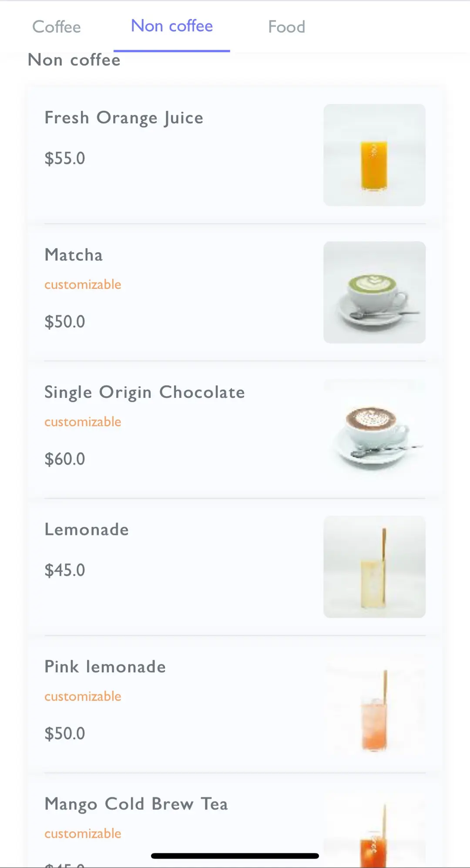Image resolution: width=470 pixels, height=868 pixels.
Task: Choose the Matcha menu item title
Action: (74, 255)
